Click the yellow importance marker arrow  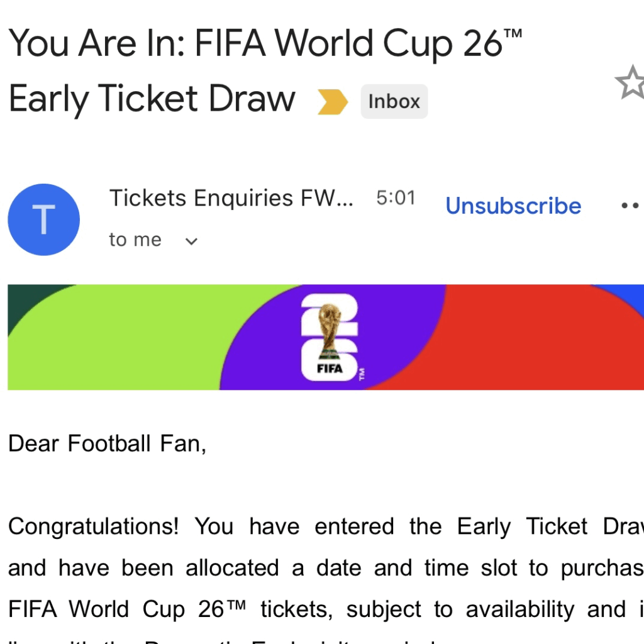coord(332,102)
